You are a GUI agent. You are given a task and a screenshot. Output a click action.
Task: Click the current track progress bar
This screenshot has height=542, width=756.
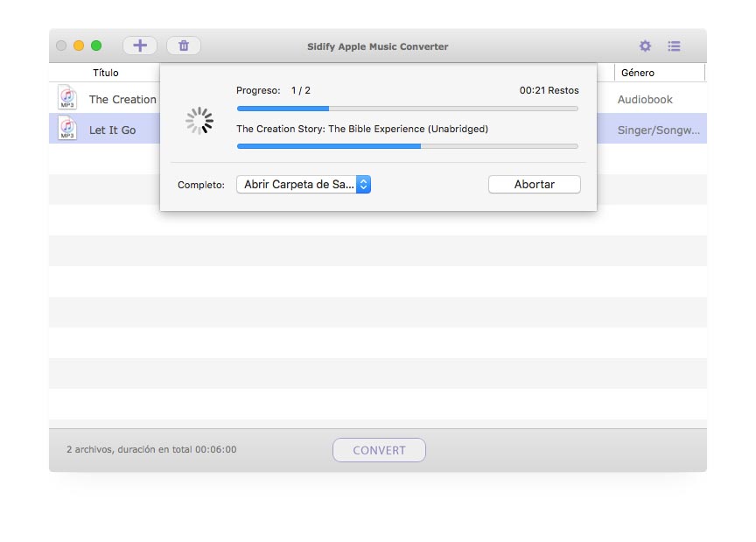pyautogui.click(x=408, y=146)
